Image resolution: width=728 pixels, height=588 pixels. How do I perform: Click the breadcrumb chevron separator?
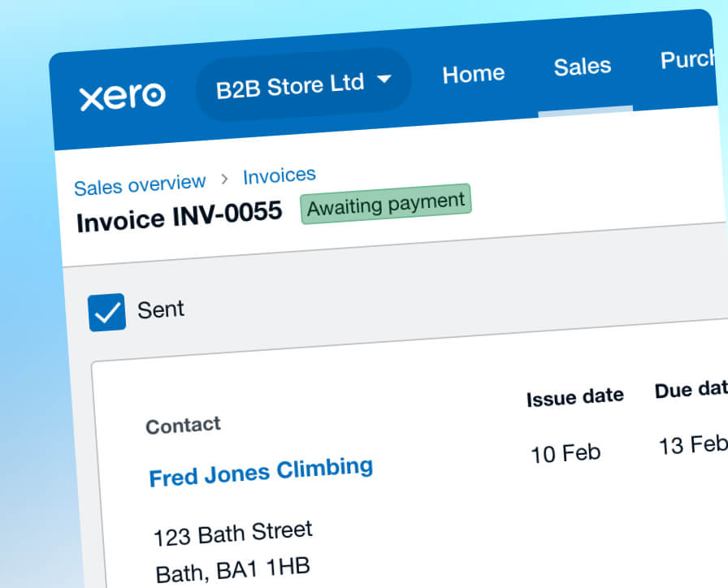click(225, 179)
